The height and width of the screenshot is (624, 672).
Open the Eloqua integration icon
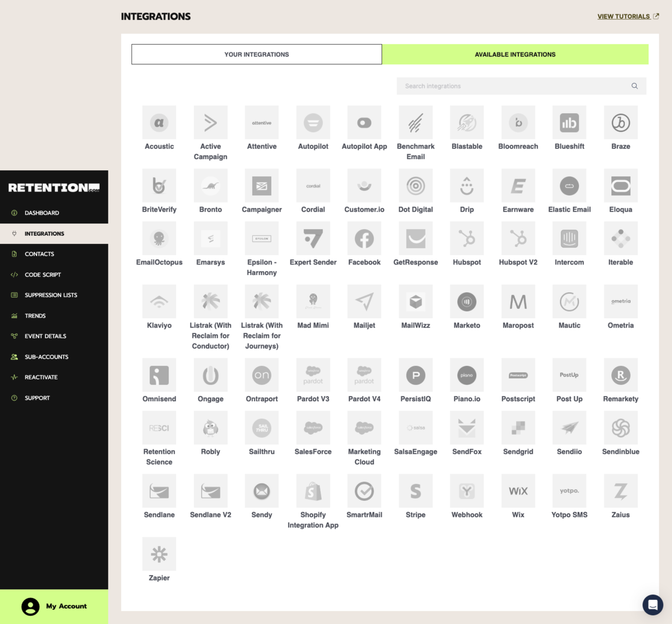coord(621,186)
